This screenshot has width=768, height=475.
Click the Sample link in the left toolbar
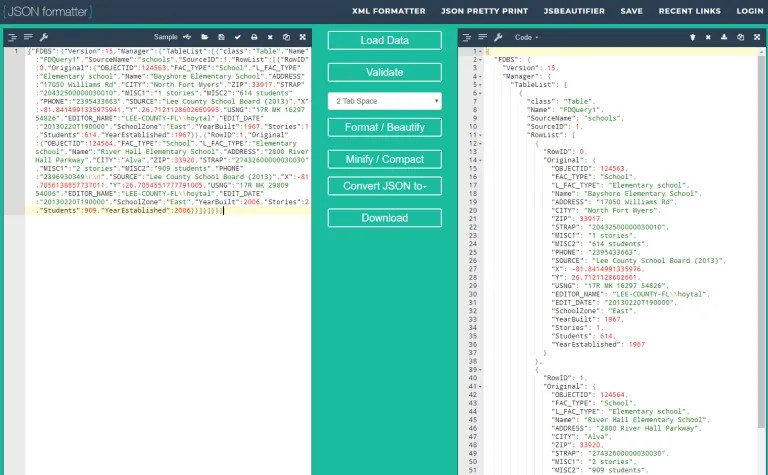(166, 37)
